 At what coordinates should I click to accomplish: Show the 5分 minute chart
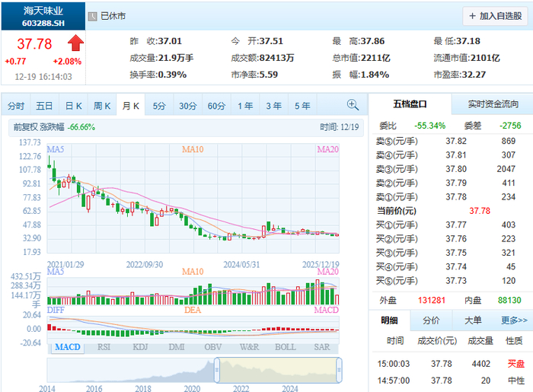[159, 106]
